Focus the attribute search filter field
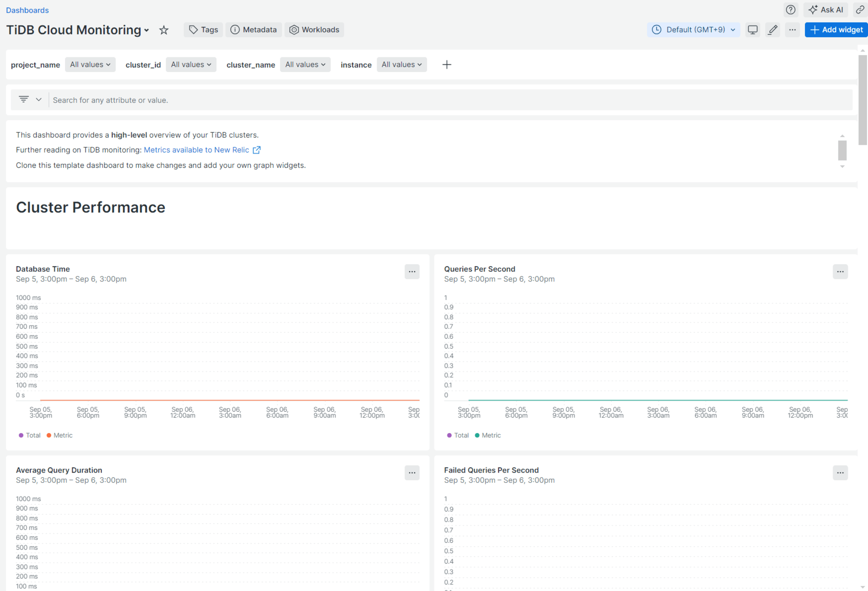Screen dimensions: 868x591 (x=450, y=100)
